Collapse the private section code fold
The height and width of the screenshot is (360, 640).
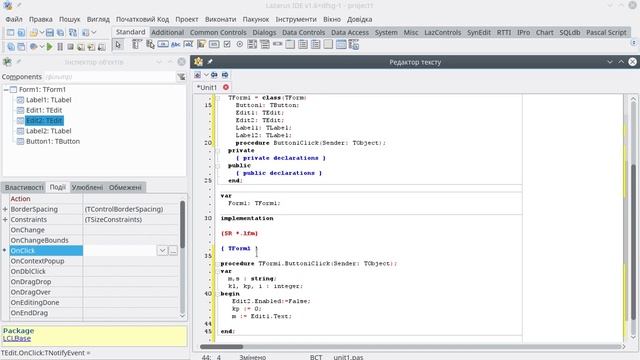coord(218,151)
